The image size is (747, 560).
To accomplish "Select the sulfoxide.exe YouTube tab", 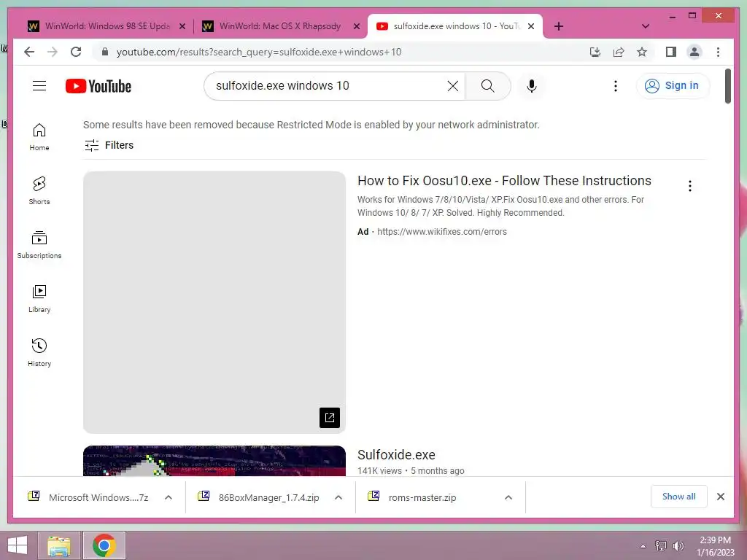I will [455, 26].
